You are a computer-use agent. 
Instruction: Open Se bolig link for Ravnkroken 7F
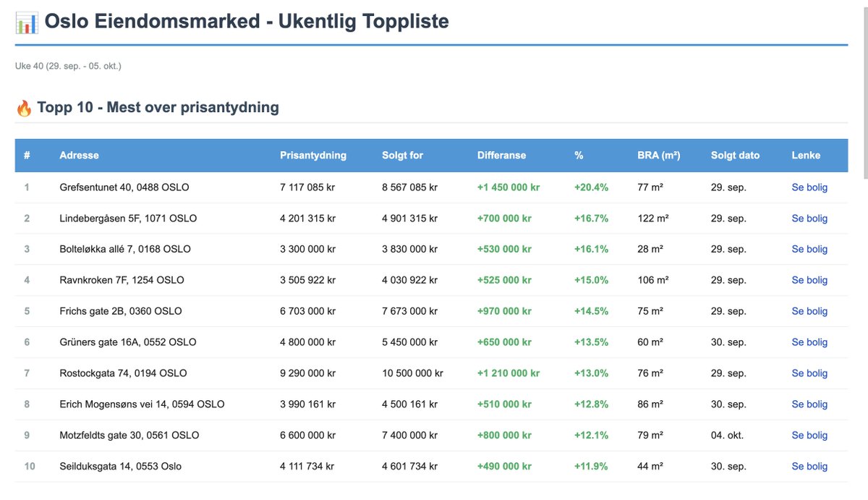click(809, 280)
